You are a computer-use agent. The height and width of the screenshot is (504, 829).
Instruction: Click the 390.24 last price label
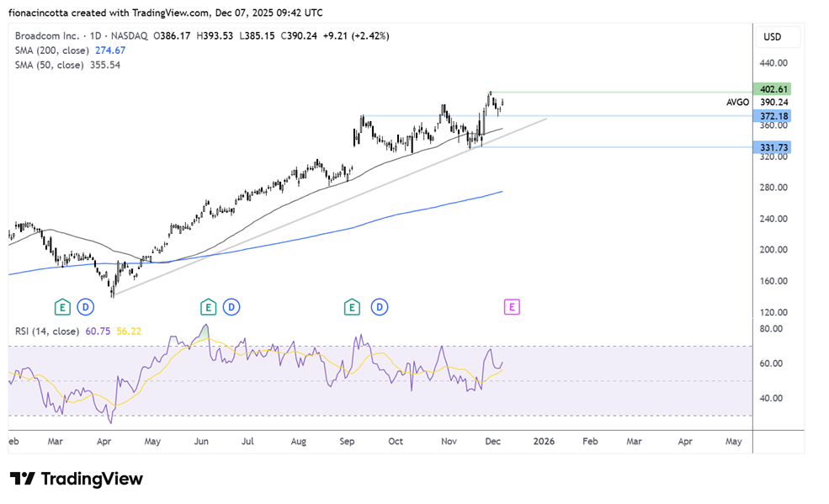[x=774, y=103]
